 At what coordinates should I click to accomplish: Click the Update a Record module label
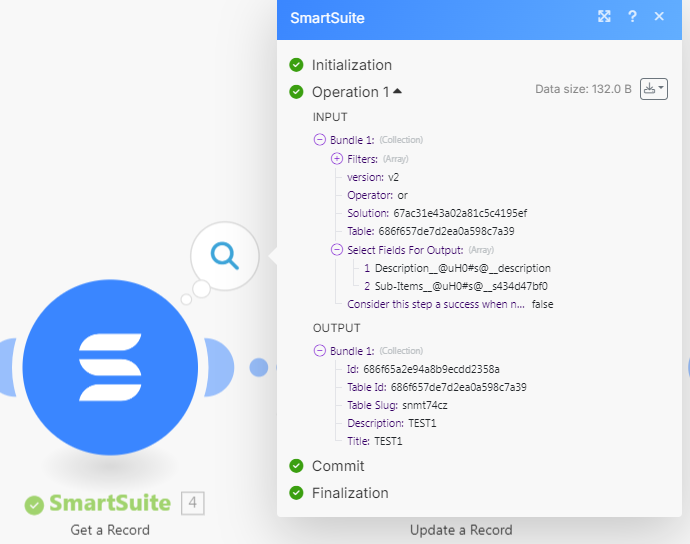point(461,530)
